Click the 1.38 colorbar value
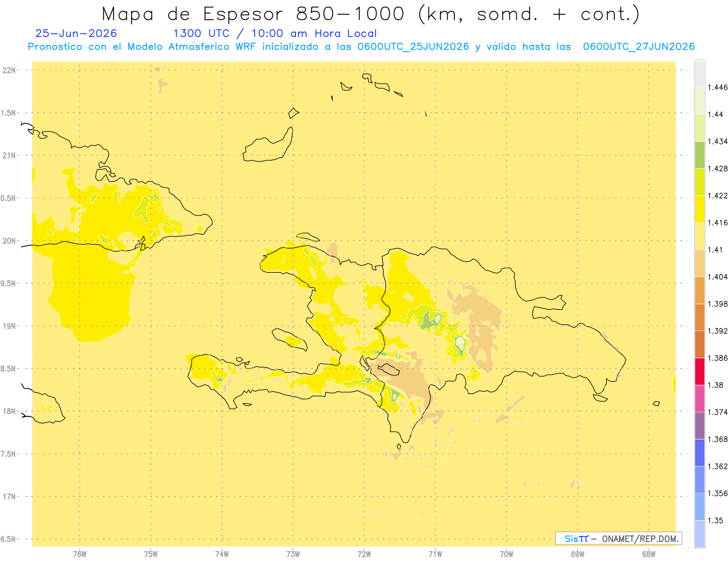The height and width of the screenshot is (562, 728). 716,385
